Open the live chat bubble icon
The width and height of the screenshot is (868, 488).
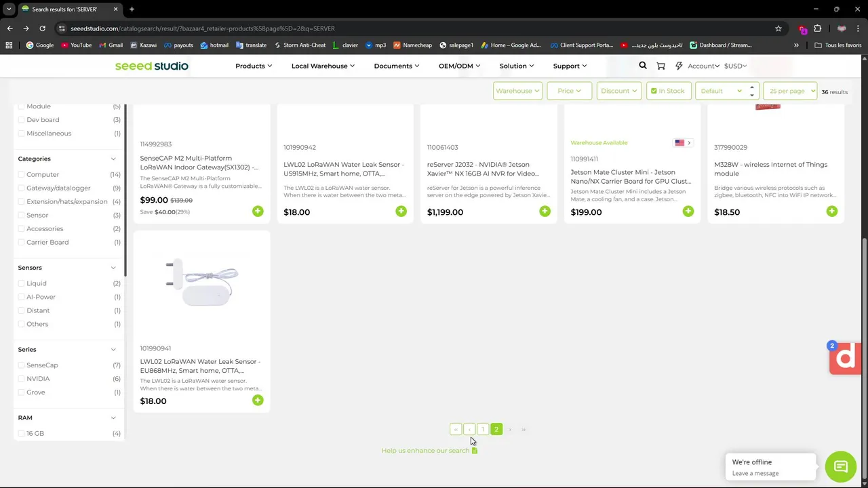pos(841,466)
